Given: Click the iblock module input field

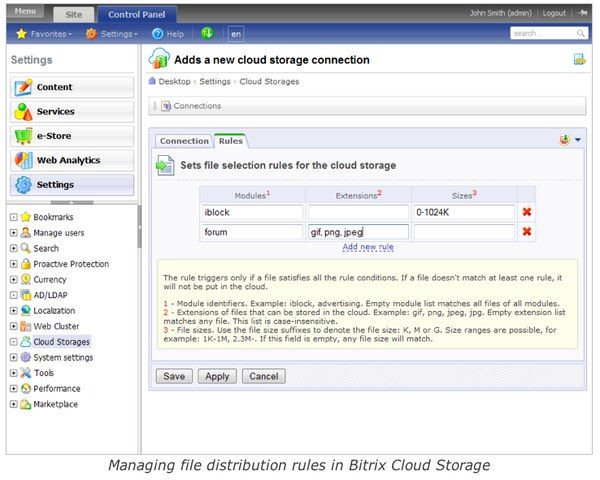Looking at the screenshot, I should [252, 212].
